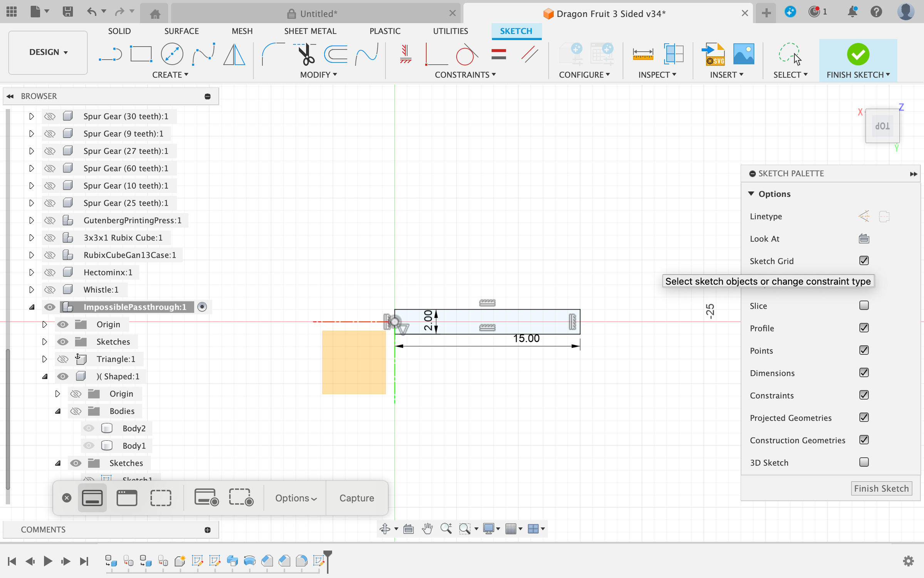
Task: Click the Finish Sketch palette button
Action: [x=881, y=489]
